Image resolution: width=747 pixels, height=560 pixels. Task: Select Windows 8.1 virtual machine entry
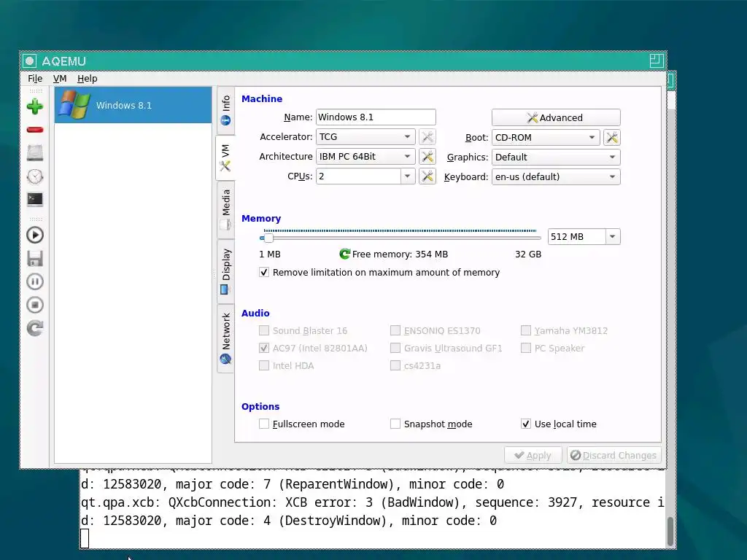coord(133,105)
